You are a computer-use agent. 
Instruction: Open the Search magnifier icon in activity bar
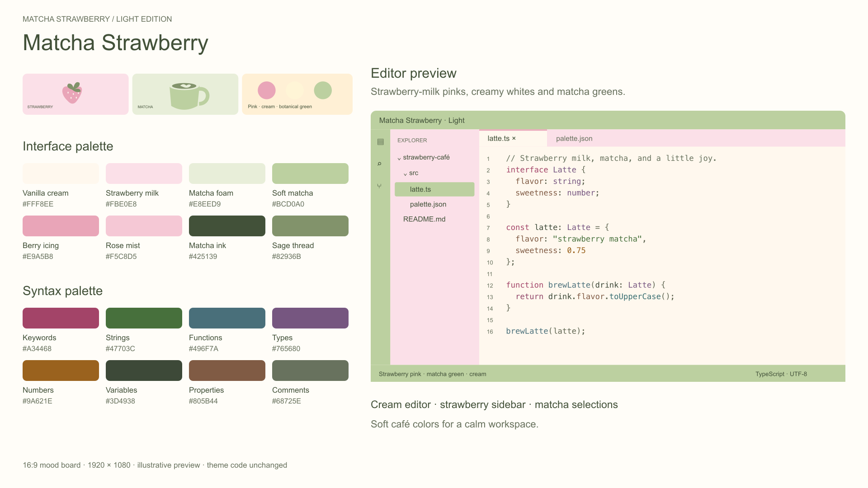click(x=380, y=164)
